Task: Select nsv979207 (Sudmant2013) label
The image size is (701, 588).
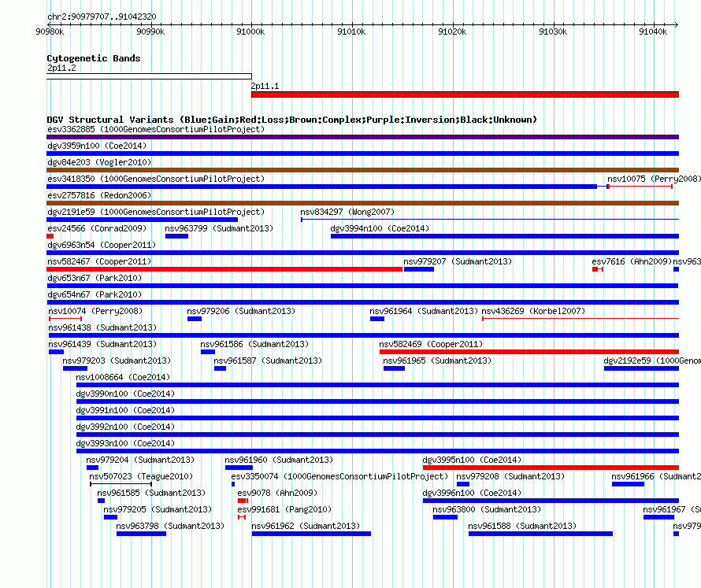Action: (458, 261)
